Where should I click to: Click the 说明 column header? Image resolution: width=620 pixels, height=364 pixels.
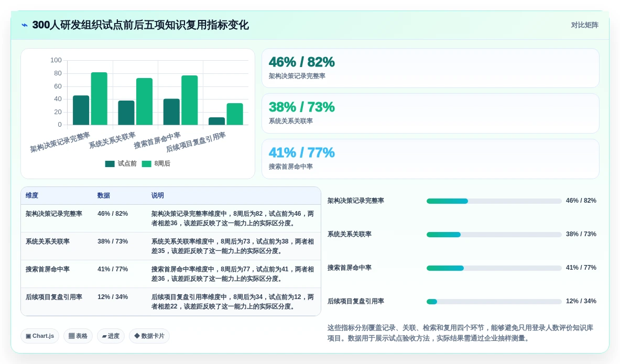(x=157, y=196)
